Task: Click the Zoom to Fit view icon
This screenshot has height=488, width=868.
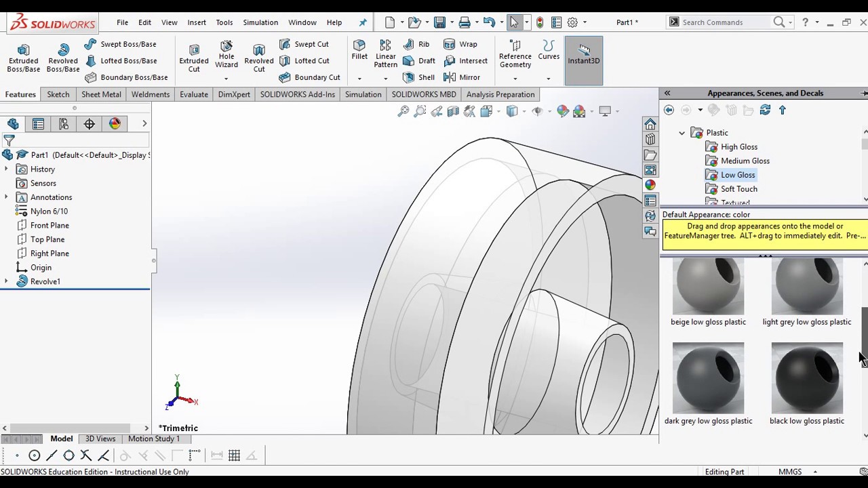Action: [x=403, y=111]
